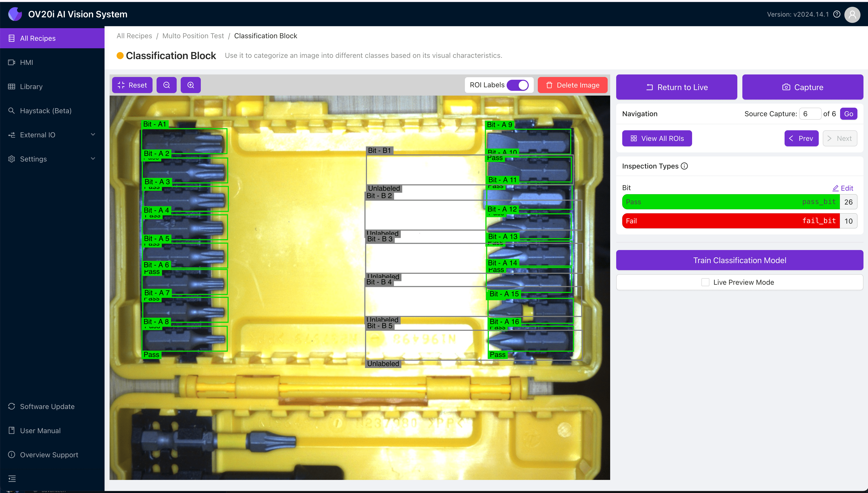Viewport: 868px width, 493px height.
Task: Open Haystack (Beta) search in the sidebar
Action: [x=45, y=110]
